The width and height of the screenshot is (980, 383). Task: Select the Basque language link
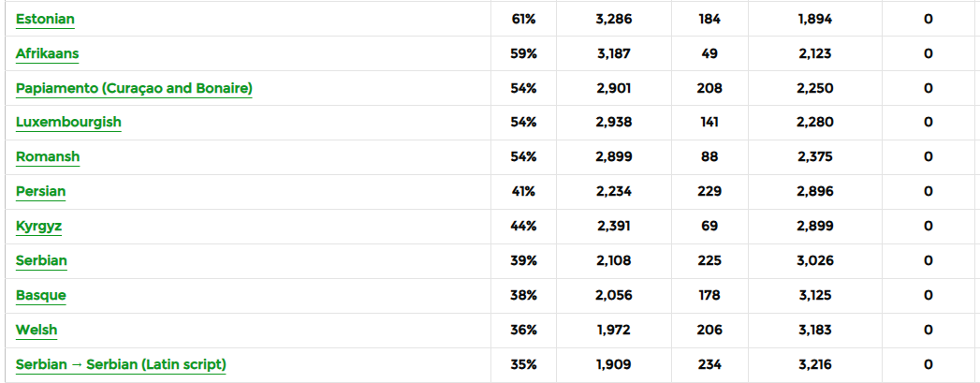(x=40, y=296)
